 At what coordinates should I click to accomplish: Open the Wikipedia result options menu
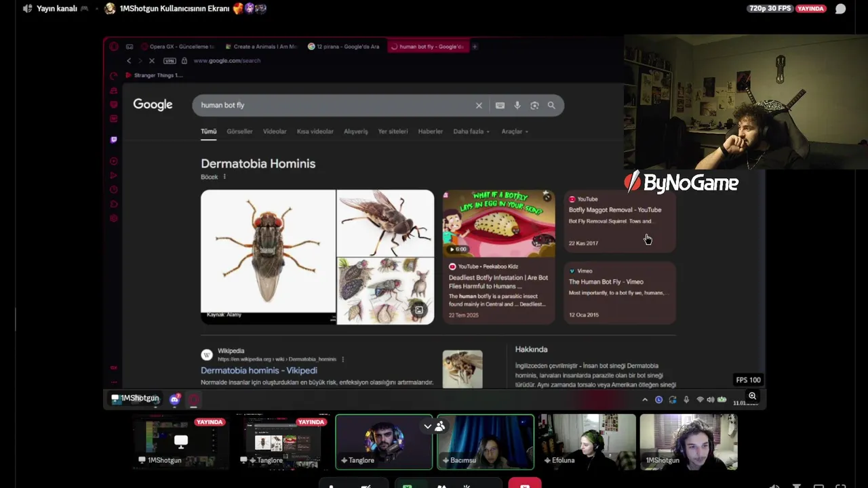[x=342, y=359]
